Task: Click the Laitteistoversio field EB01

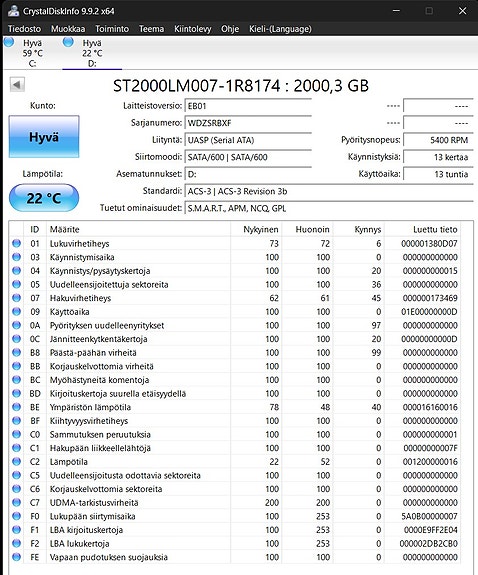Action: [248, 106]
